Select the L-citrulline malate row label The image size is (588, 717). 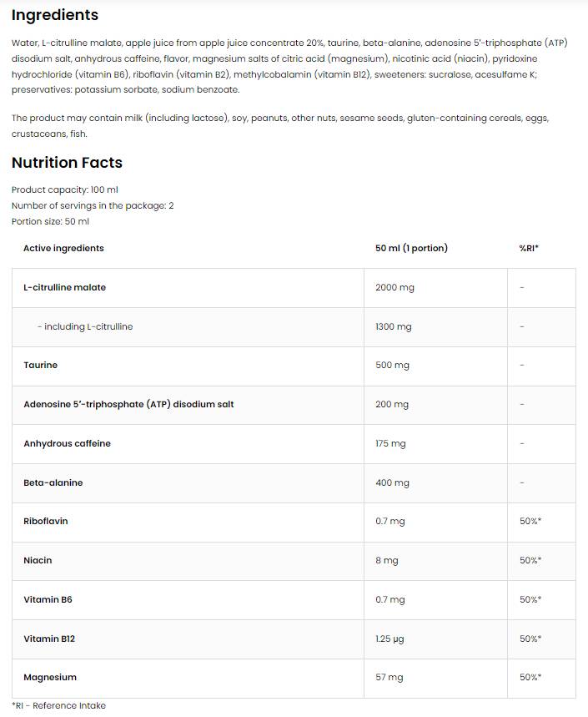64,287
